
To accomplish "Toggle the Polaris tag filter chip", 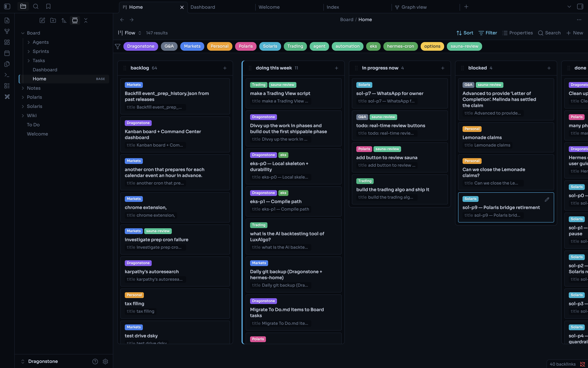I will coord(246,46).
